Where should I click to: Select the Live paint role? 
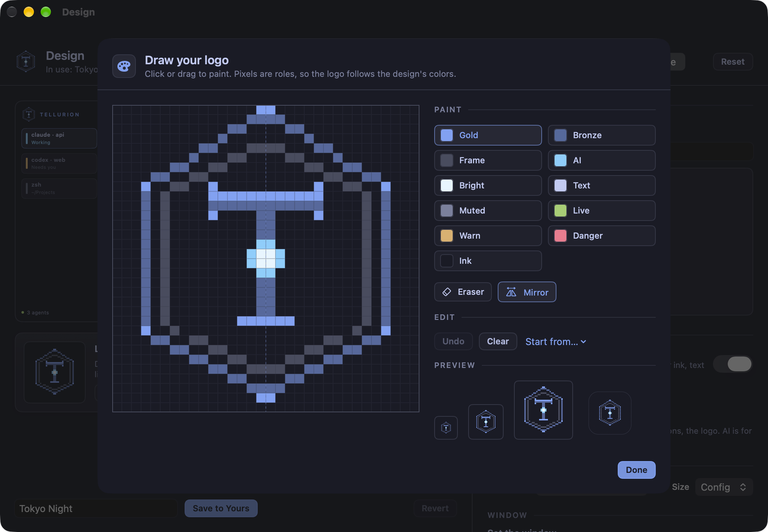[x=601, y=210]
